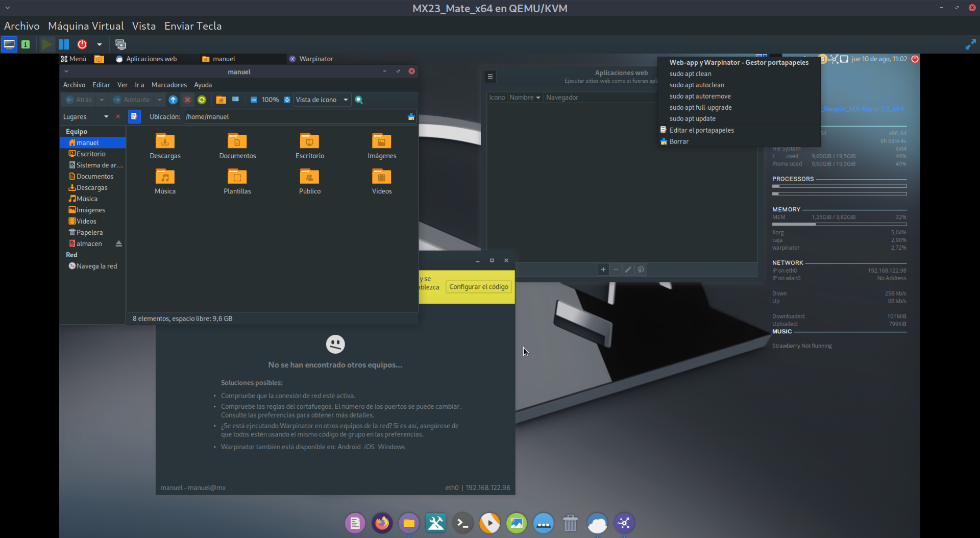Viewport: 980px width, 538px height.
Task: Open the Marcadores menu in the file manager
Action: tap(169, 85)
